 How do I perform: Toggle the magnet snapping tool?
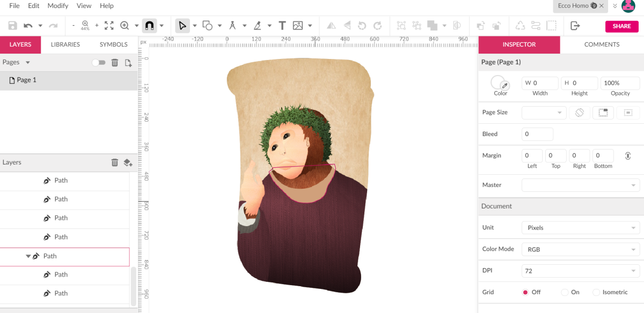coord(149,25)
